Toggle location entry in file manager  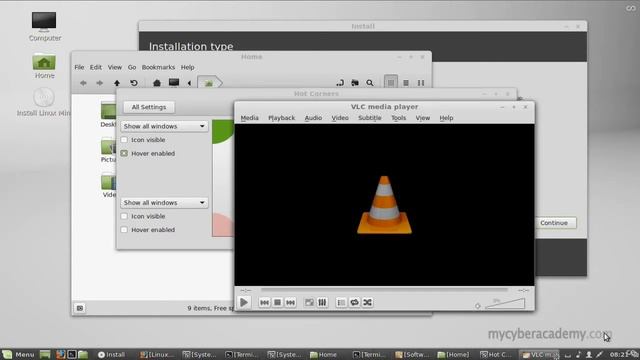click(340, 83)
